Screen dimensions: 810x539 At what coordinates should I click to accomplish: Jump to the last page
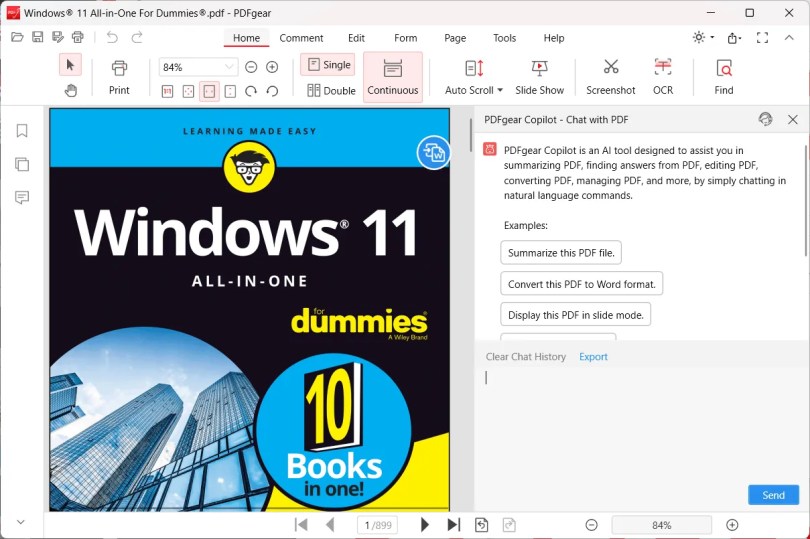coord(453,525)
